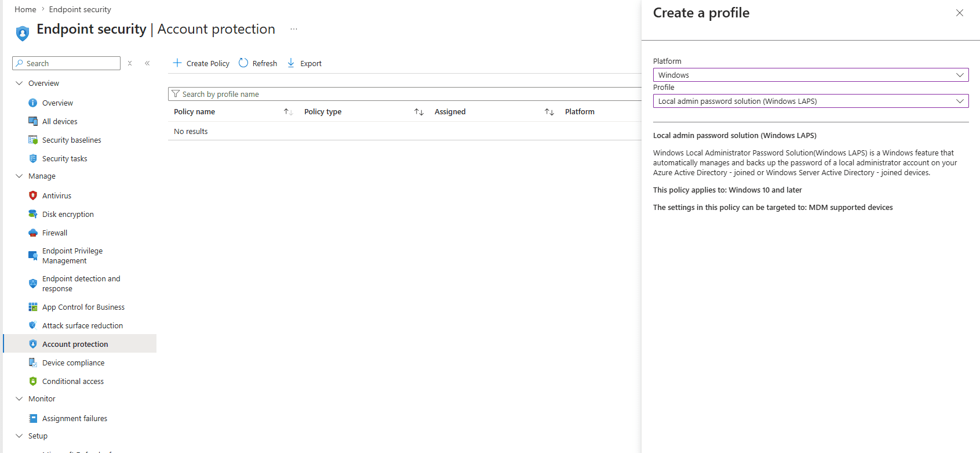The height and width of the screenshot is (453, 980).
Task: Open the Profile dropdown showing Windows LAPS
Action: click(x=811, y=101)
